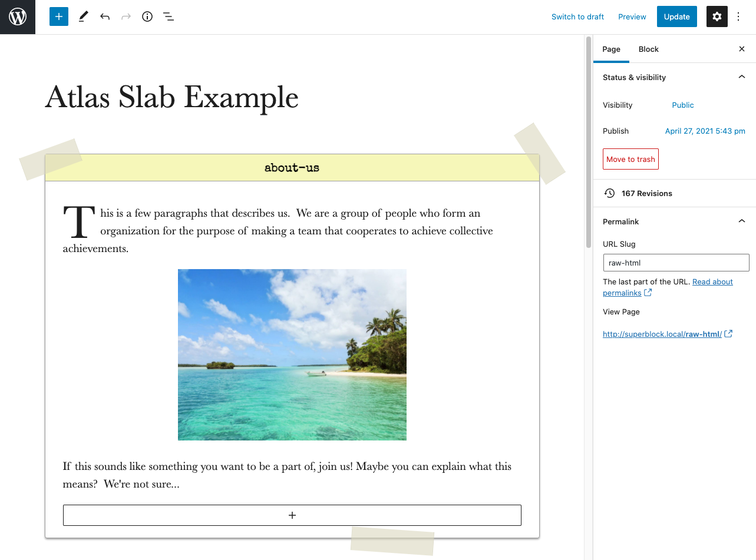Viewport: 756px width, 560px height.
Task: Close the settings sidebar panel
Action: coord(742,49)
